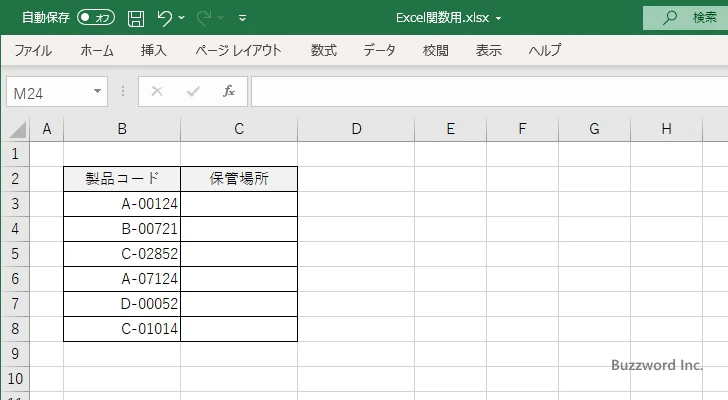
Task: Expand the Name Box dropdown arrow
Action: 98,91
